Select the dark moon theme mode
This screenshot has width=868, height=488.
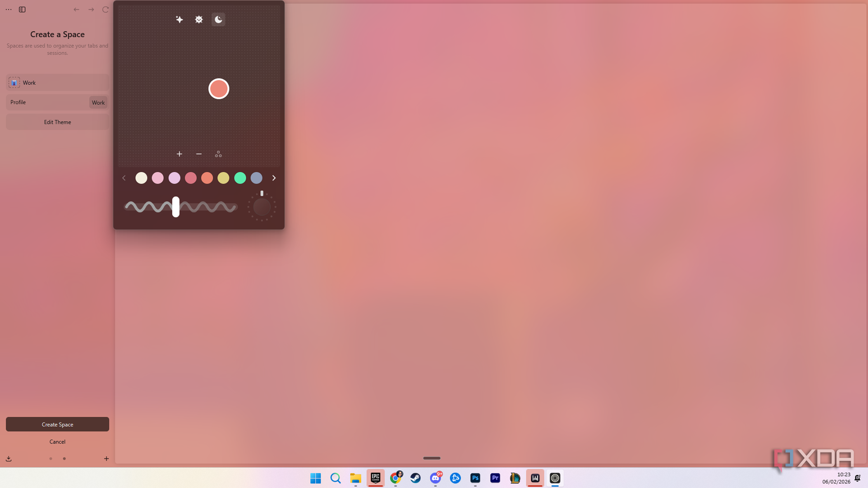point(218,19)
